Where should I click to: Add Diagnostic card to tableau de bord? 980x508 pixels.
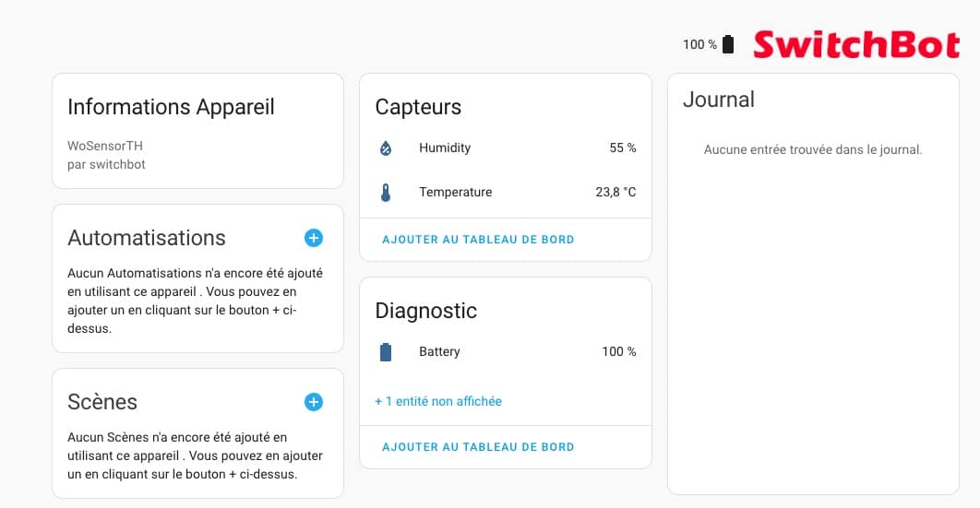(x=478, y=447)
